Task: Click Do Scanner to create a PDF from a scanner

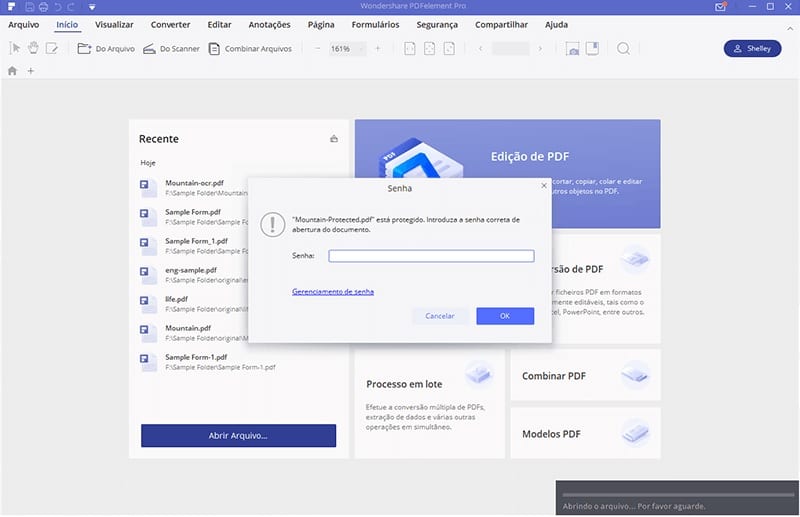Action: coord(171,48)
